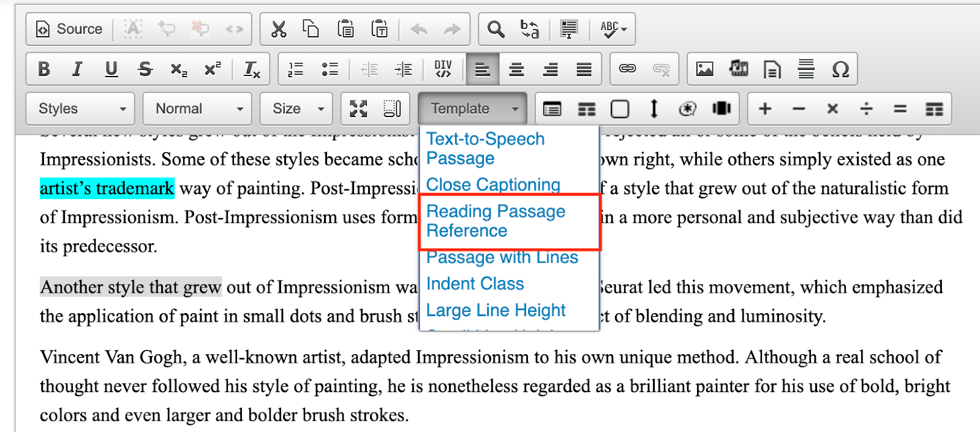Insert a bulleted list
980x432 pixels.
click(x=330, y=69)
